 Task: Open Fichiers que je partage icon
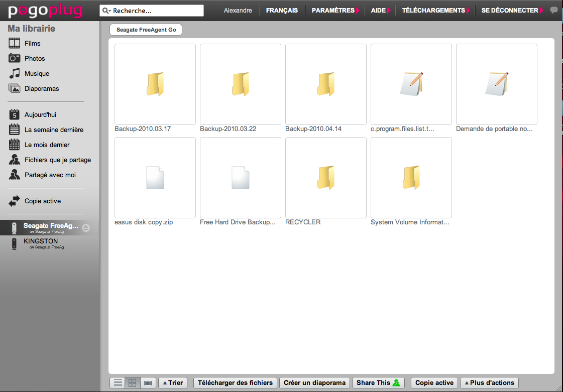click(15, 160)
